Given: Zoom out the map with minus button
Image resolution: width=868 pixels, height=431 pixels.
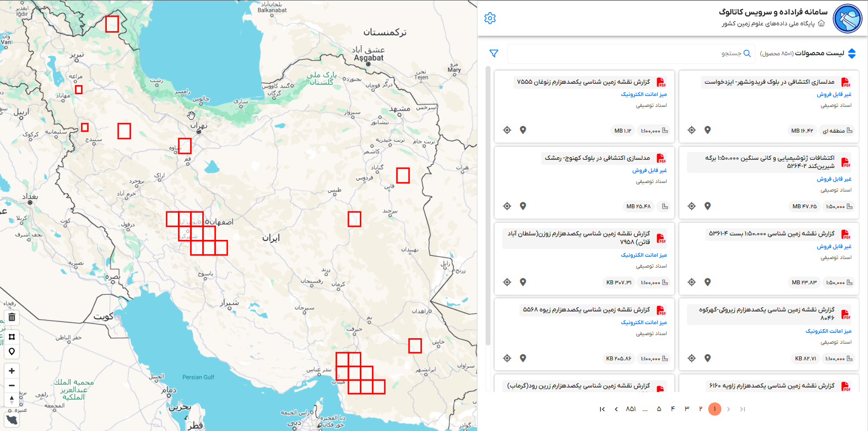Looking at the screenshot, I should click(x=12, y=386).
